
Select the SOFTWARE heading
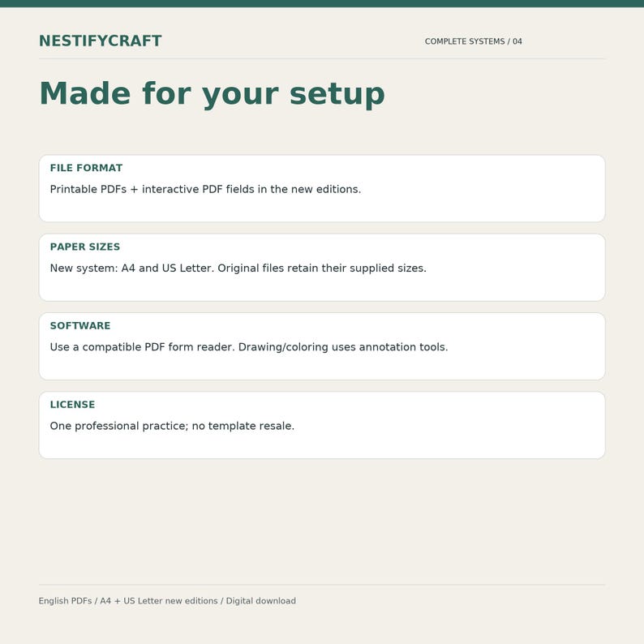click(x=80, y=326)
